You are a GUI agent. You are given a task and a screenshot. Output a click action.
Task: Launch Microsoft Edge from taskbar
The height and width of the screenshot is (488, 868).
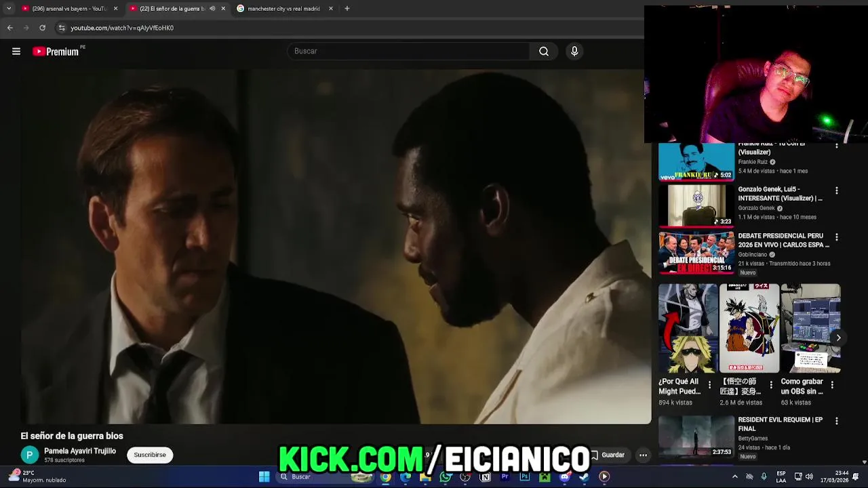coord(405,476)
